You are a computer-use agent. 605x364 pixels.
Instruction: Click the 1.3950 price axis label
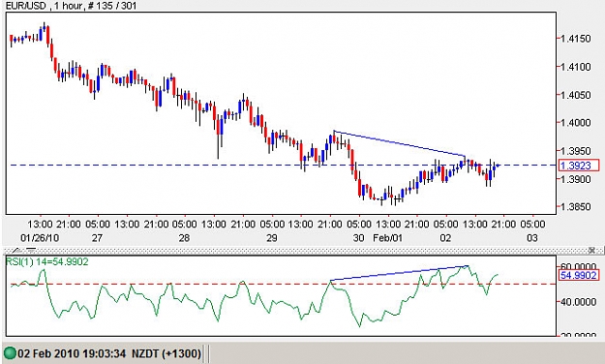point(575,151)
